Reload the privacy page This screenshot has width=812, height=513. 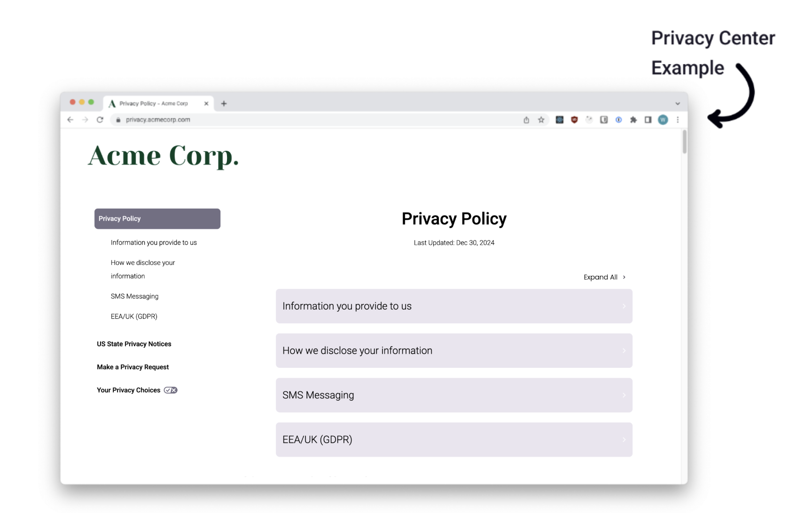coord(100,120)
